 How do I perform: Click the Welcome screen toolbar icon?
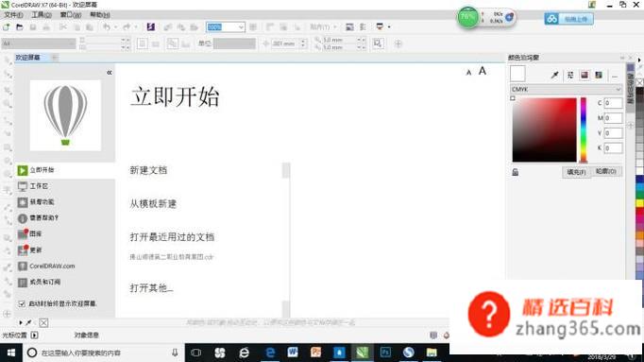(349, 27)
